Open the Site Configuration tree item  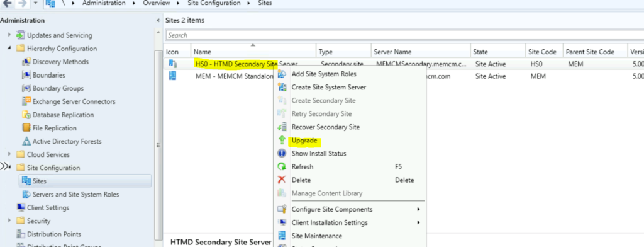(53, 168)
